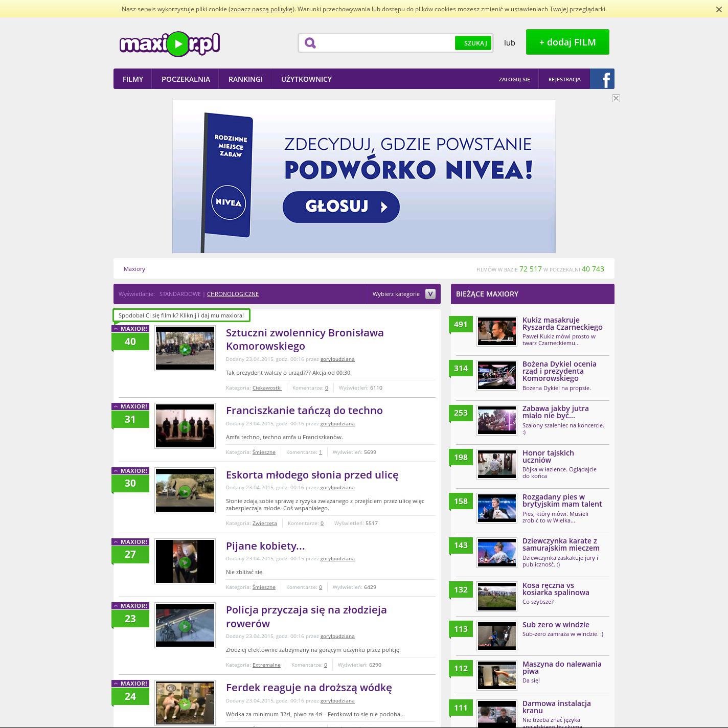
Task: Switch display to Chronologiczne view
Action: tap(233, 294)
